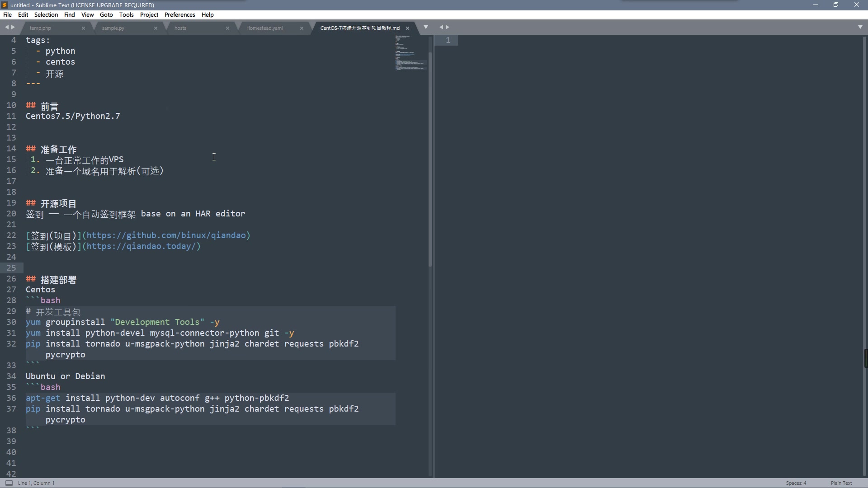Click the left pane previous-tab arrow
Viewport: 868px width, 488px height.
7,27
